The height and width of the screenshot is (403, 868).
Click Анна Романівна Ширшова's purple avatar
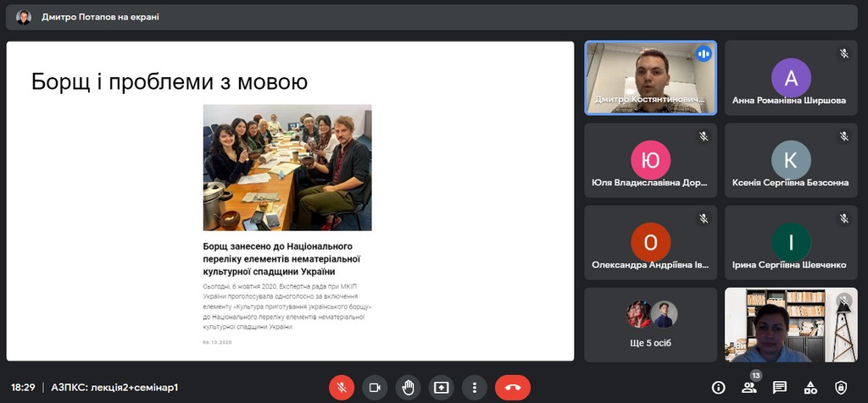[791, 78]
